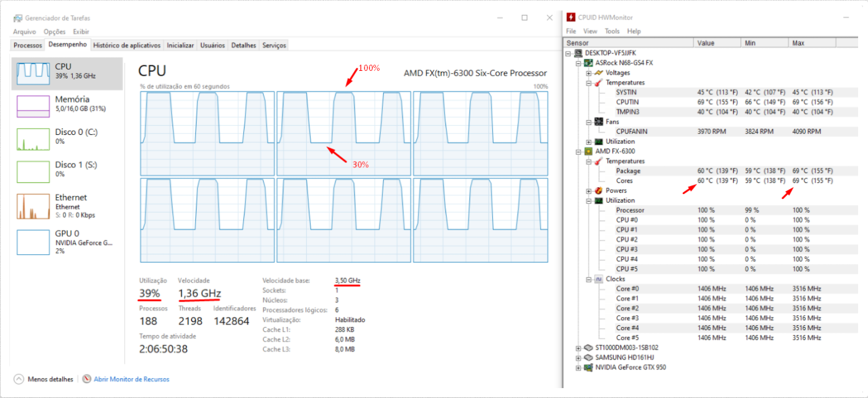This screenshot has width=868, height=398.
Task: Click the Min column header
Action: (765, 43)
